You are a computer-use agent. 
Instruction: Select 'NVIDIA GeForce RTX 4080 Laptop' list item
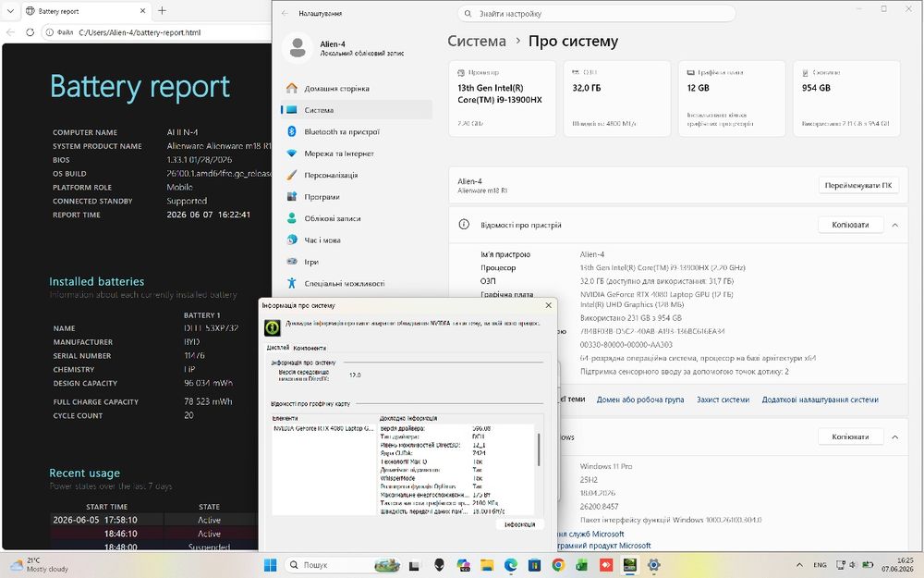(x=323, y=428)
